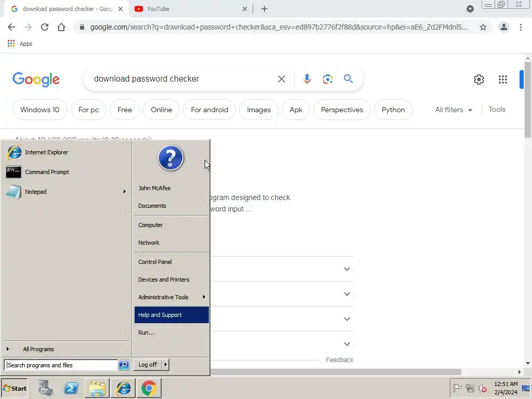Viewport: 532px width, 399px height.
Task: Click the Action Center flag tray icon
Action: click(457, 388)
